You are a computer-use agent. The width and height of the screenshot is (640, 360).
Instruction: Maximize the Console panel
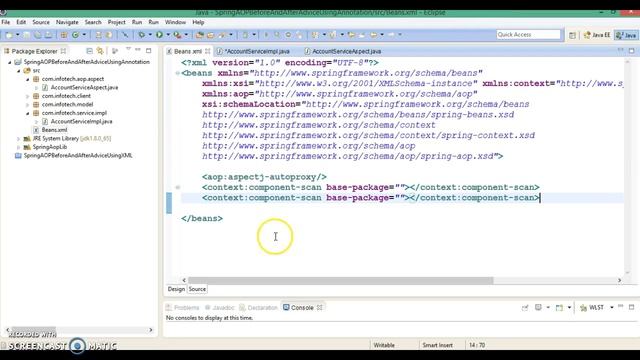pos(631,307)
